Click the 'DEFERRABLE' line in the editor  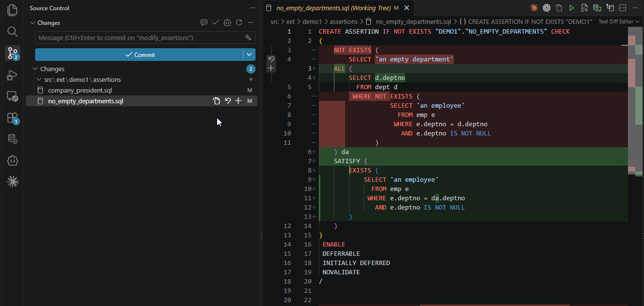point(341,254)
